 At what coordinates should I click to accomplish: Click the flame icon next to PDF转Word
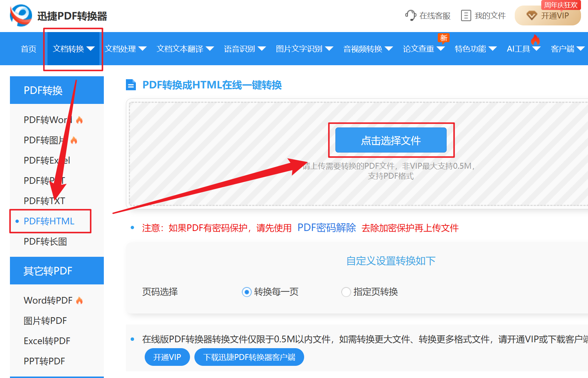(x=79, y=120)
